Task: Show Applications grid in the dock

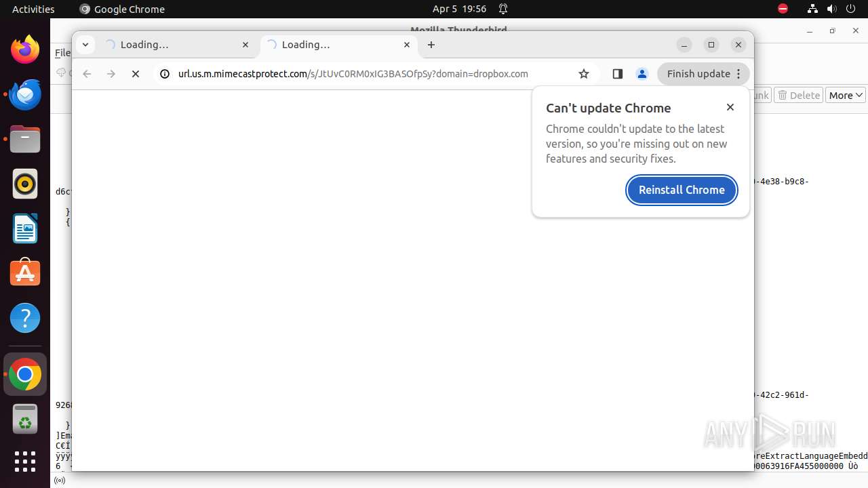Action: [x=25, y=462]
